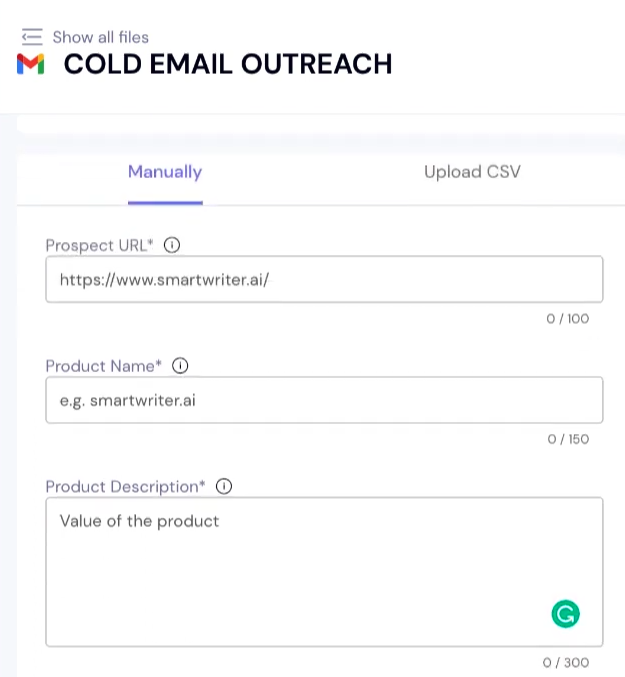Click the Product Name info icon
625x677 pixels.
[x=180, y=366]
